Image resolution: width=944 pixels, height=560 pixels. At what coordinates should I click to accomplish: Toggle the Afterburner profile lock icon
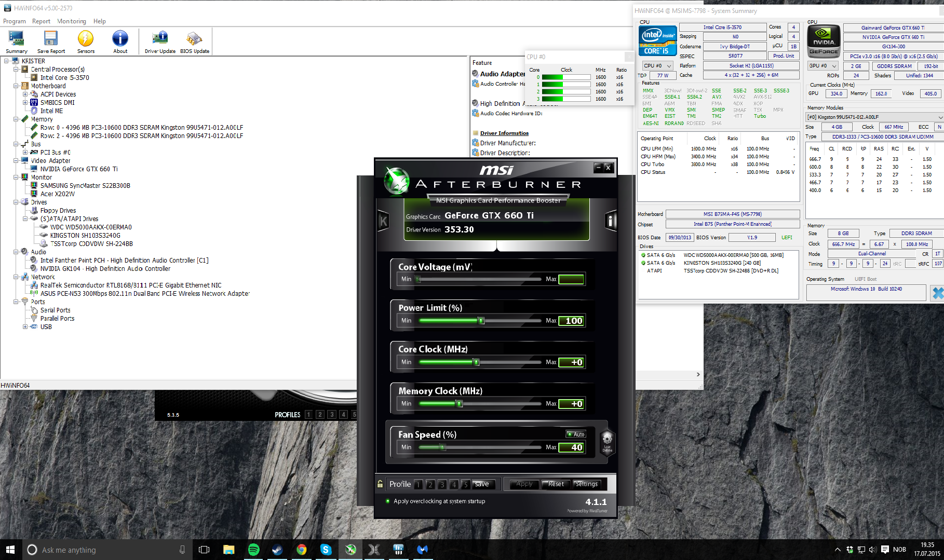380,484
